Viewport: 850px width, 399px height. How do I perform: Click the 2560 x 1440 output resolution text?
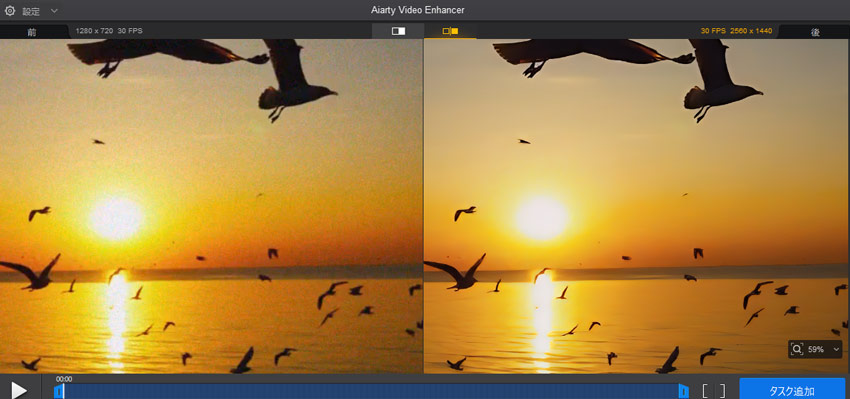(x=751, y=31)
